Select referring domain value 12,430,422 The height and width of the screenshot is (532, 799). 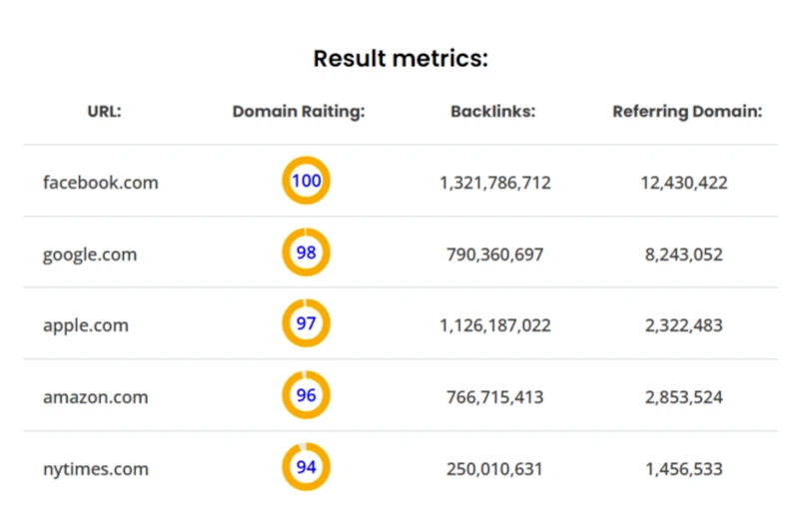(x=684, y=183)
